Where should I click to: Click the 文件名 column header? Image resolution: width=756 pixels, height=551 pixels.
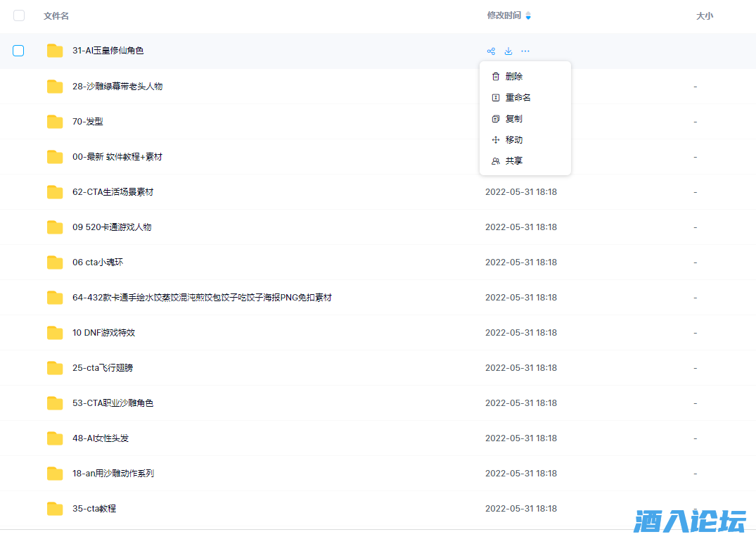coord(56,15)
